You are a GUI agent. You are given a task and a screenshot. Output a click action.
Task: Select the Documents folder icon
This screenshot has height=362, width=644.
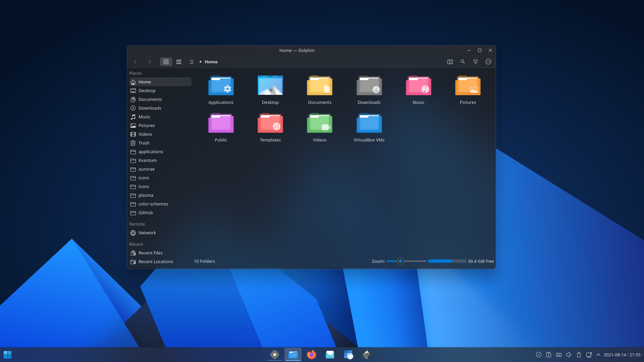point(320,85)
